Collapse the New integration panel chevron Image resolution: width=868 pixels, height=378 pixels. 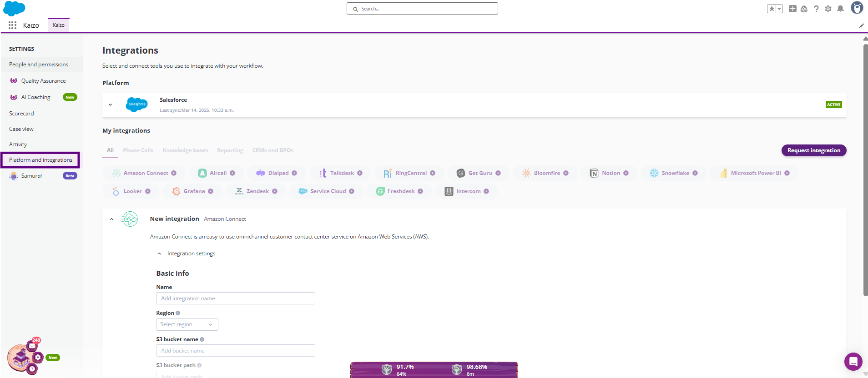[111, 219]
